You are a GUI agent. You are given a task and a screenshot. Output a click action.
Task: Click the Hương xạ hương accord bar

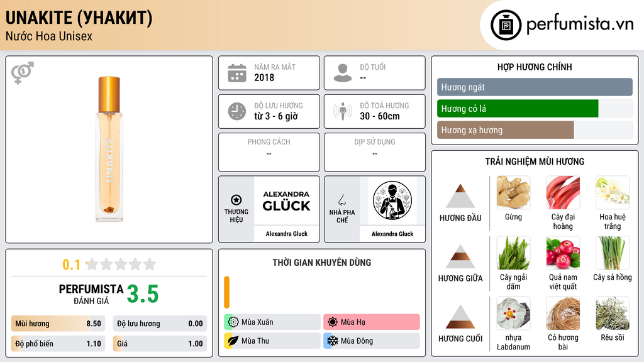click(x=535, y=130)
